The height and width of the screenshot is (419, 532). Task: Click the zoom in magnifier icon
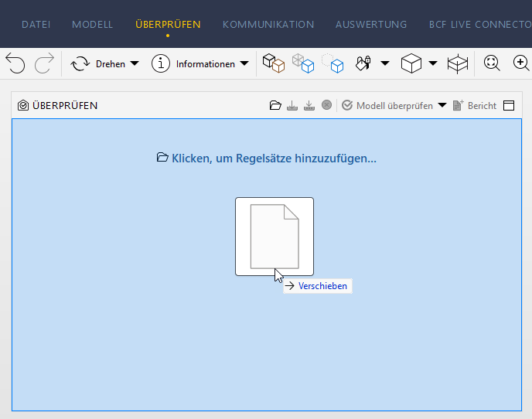click(x=521, y=63)
